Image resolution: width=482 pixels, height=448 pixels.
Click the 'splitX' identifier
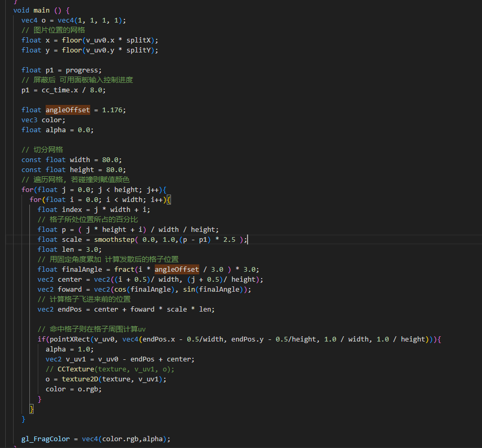(138, 40)
